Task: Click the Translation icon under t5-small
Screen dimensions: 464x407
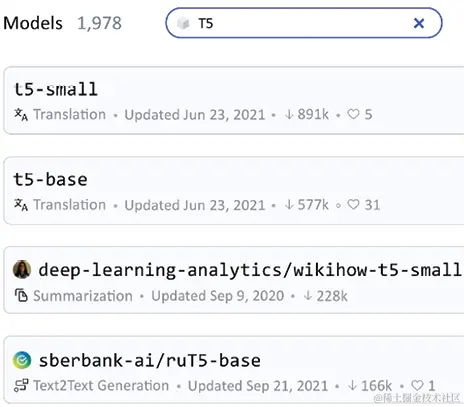Action: (x=21, y=114)
